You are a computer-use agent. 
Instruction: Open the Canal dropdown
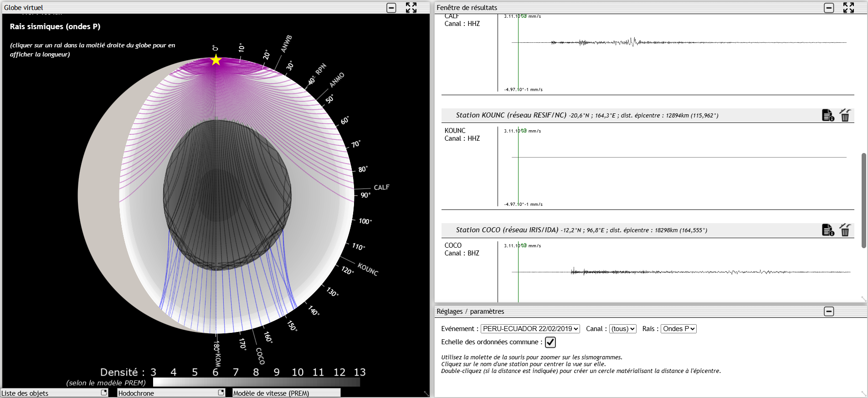622,329
